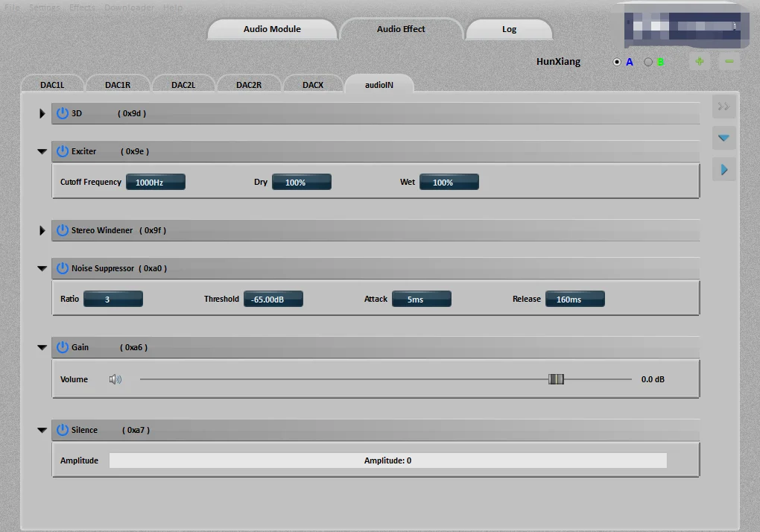Switch to the DAC2R tab
The height and width of the screenshot is (532, 760).
[x=249, y=85]
